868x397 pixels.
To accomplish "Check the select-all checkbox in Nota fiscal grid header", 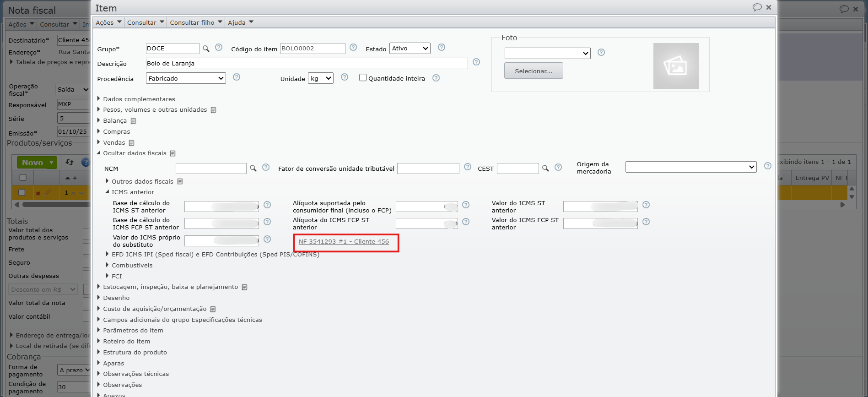I will pyautogui.click(x=23, y=177).
